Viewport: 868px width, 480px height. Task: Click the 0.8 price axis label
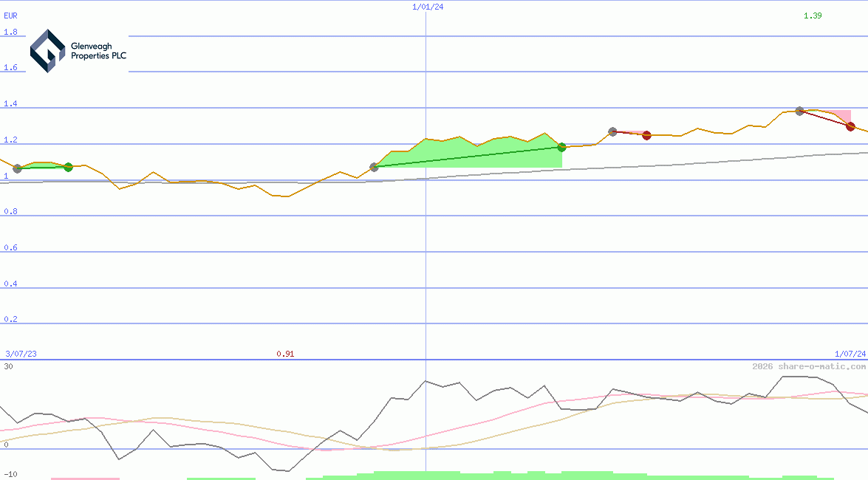10,211
